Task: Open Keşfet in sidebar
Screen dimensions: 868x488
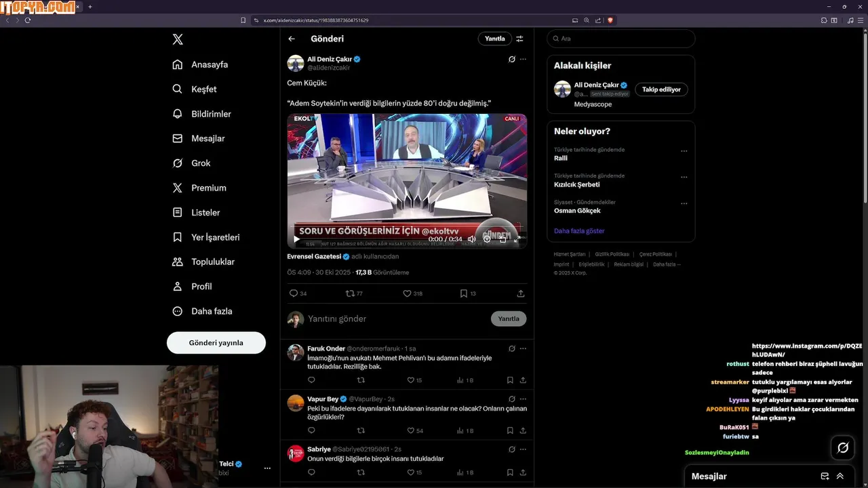Action: [195, 89]
